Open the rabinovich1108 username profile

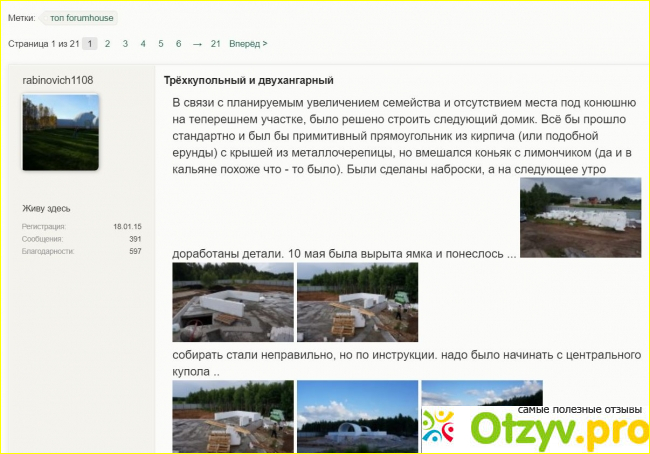(x=57, y=80)
